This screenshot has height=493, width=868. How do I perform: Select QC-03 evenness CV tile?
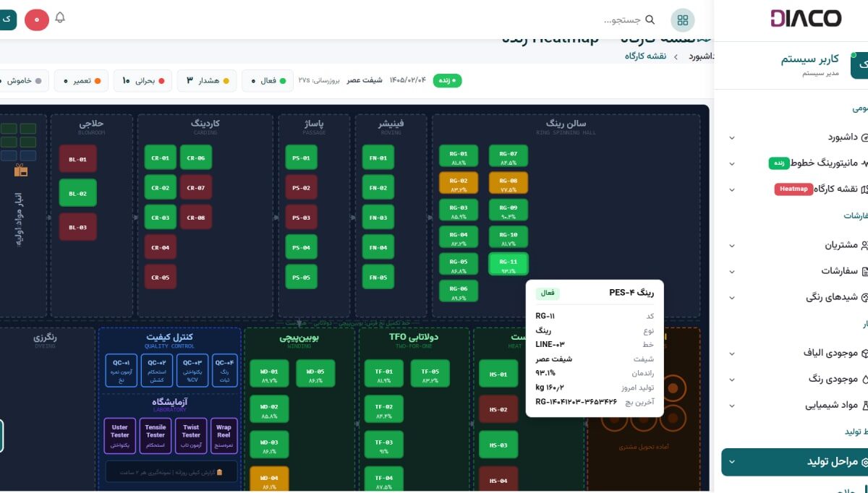(x=192, y=371)
